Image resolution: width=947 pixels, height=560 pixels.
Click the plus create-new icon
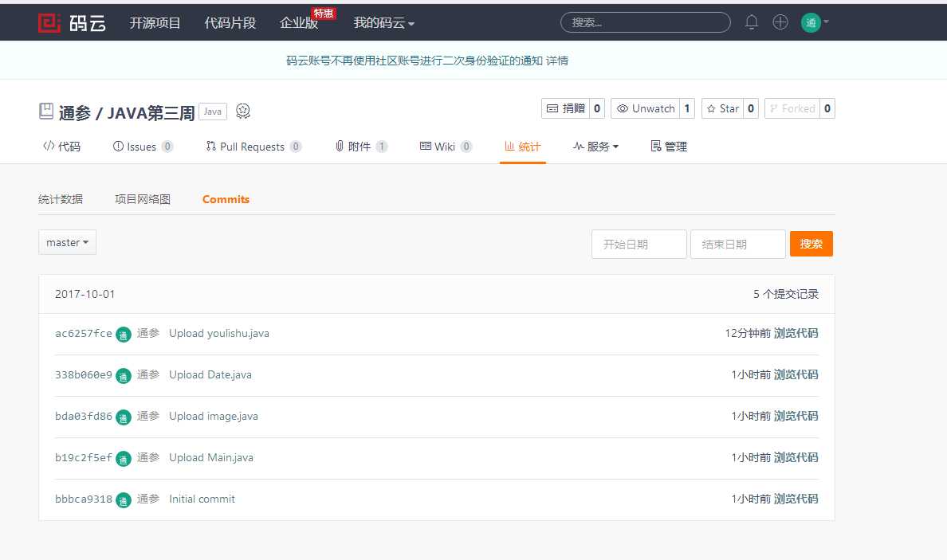[x=780, y=22]
